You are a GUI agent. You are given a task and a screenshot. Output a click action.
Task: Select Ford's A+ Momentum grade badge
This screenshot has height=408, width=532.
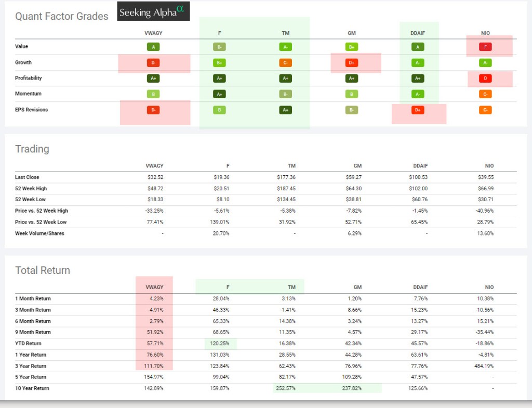click(x=219, y=95)
